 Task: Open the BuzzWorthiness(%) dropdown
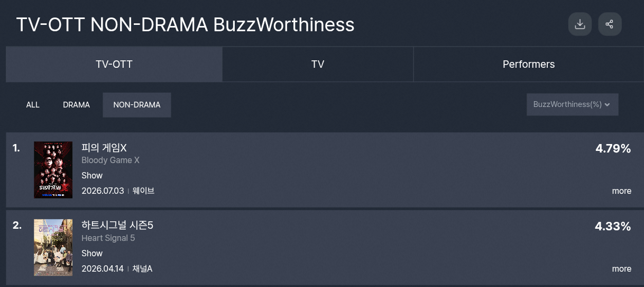(572, 104)
